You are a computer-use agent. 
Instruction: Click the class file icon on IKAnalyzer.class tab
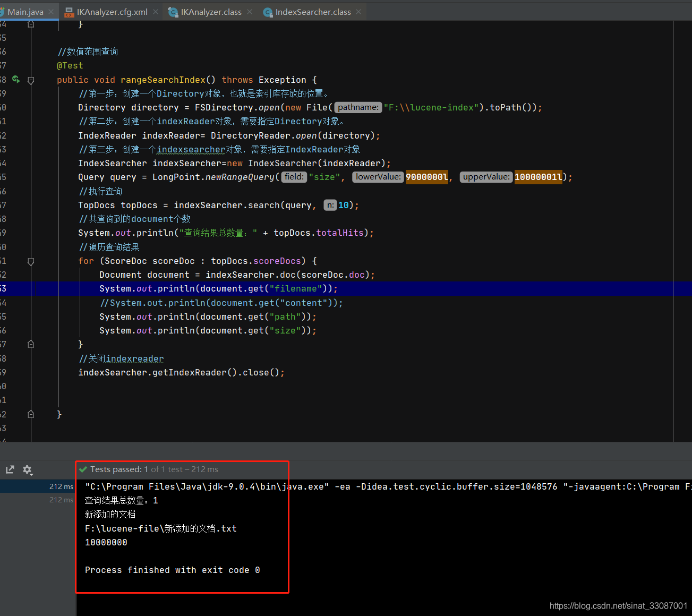[x=173, y=12]
